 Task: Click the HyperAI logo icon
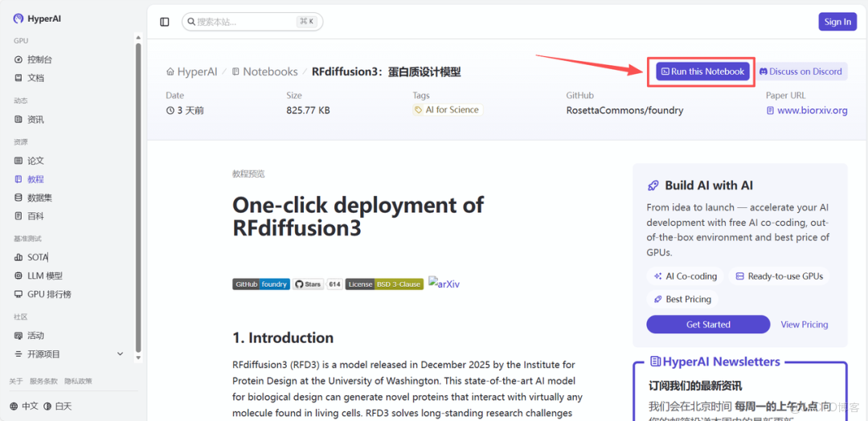point(18,18)
